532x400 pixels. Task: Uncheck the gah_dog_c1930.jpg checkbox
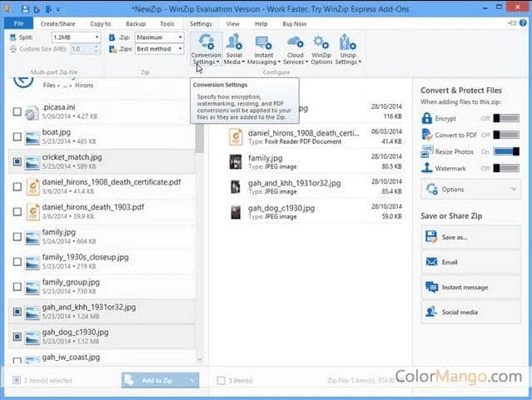[x=17, y=337]
